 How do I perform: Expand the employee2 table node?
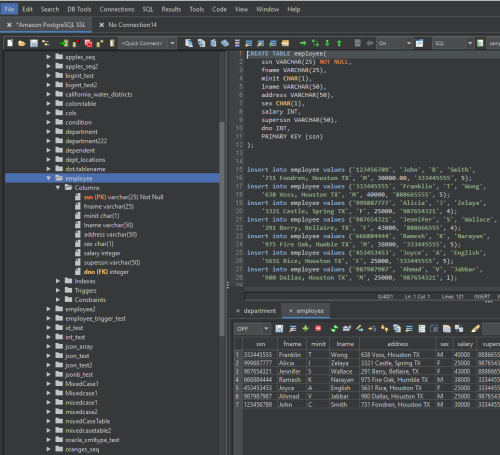click(49, 309)
